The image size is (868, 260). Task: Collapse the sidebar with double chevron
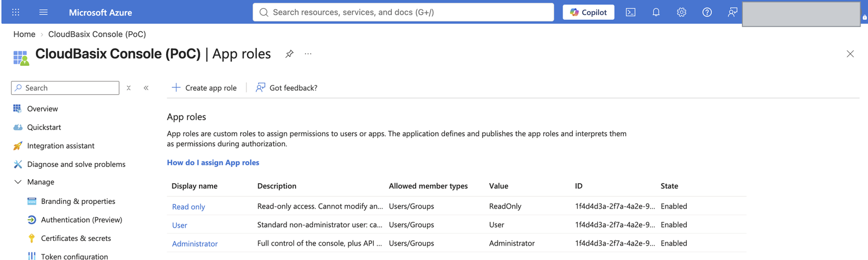[146, 88]
